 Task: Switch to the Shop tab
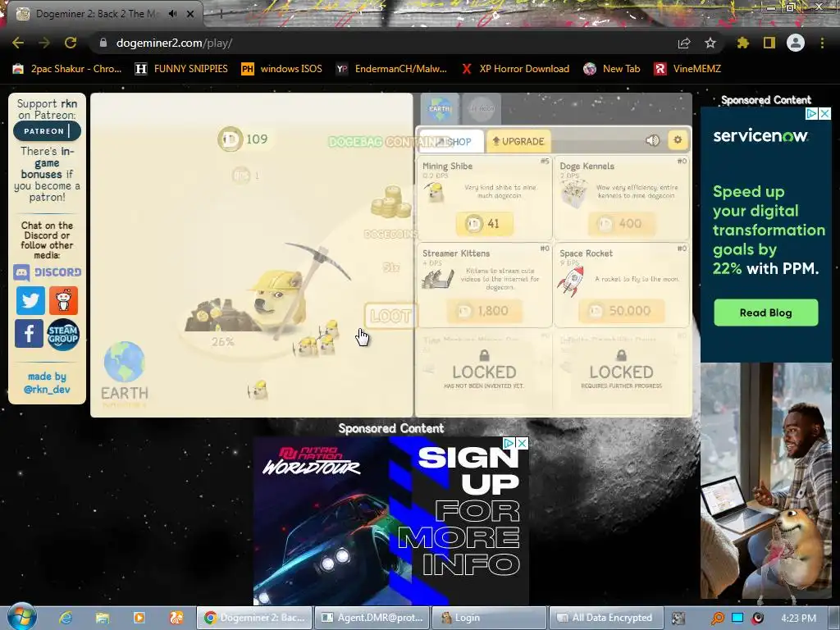coord(453,141)
